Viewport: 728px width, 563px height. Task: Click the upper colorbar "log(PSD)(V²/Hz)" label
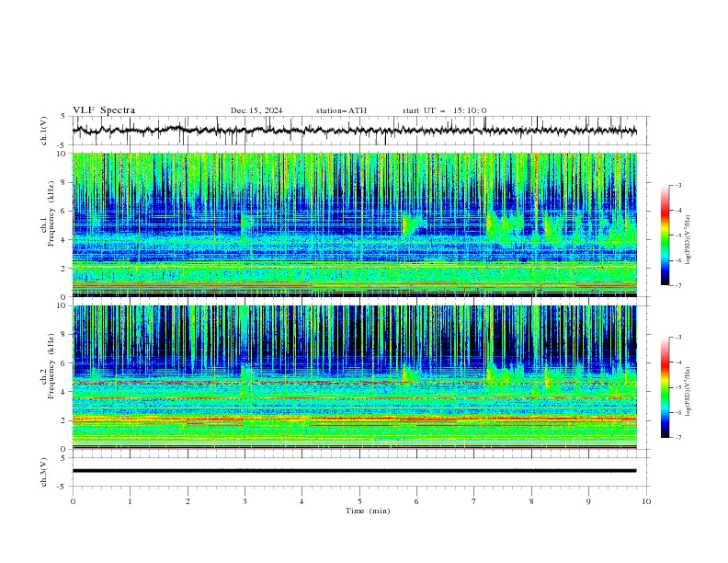(x=688, y=240)
